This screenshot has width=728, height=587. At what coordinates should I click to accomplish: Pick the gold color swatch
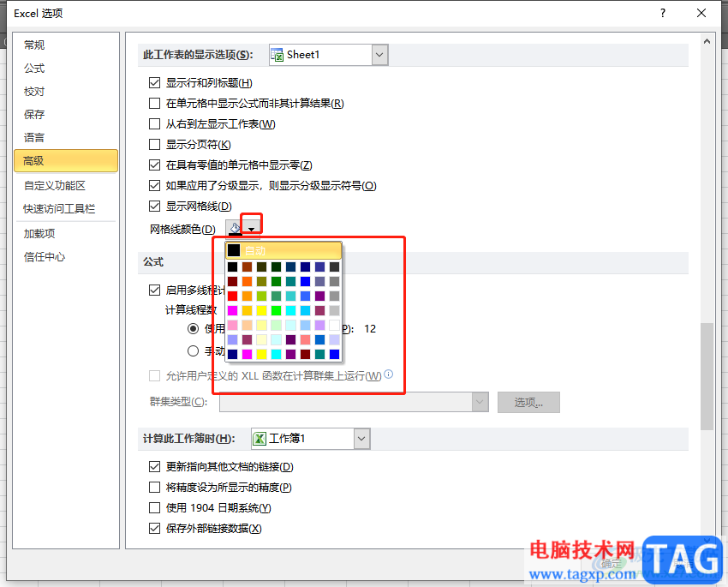247,310
